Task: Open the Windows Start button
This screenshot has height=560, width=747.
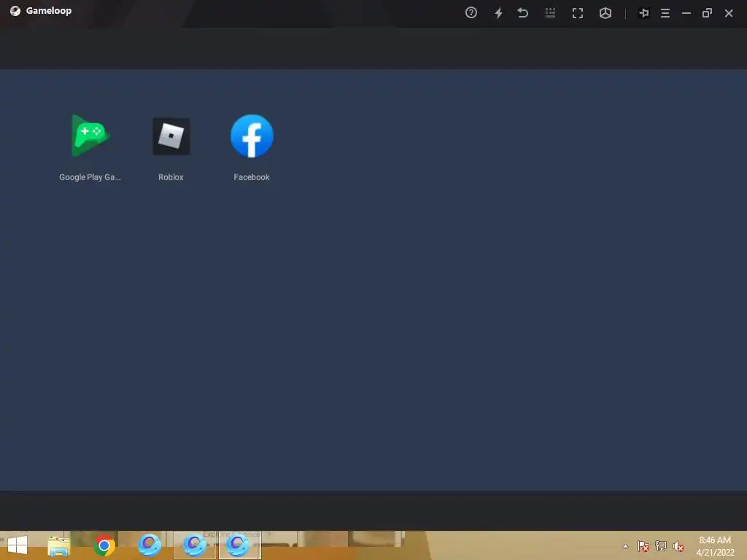Action: coord(18,545)
